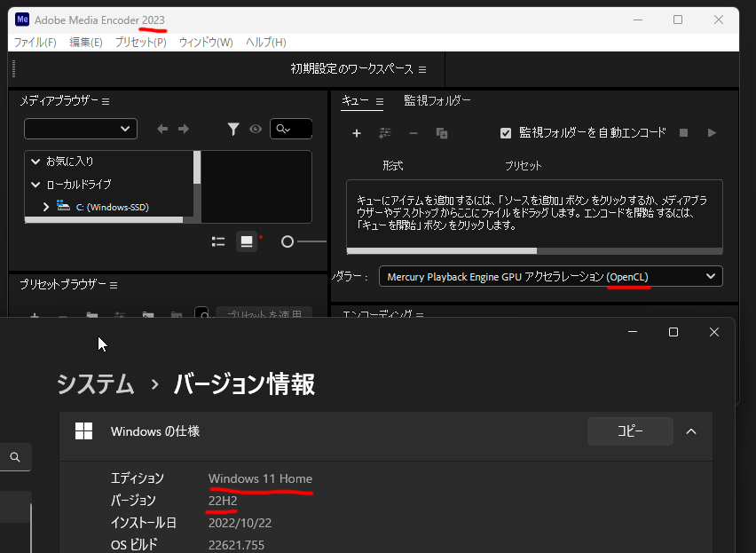
Task: Click the media browser tree vertical scrollbar
Action: [x=197, y=167]
